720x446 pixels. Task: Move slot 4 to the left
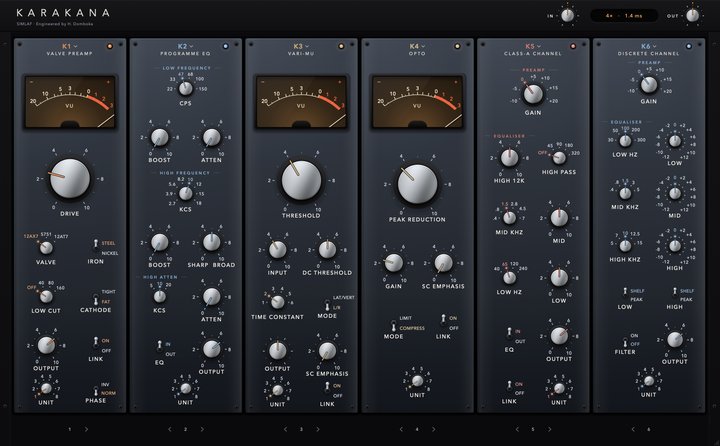pyautogui.click(x=401, y=429)
